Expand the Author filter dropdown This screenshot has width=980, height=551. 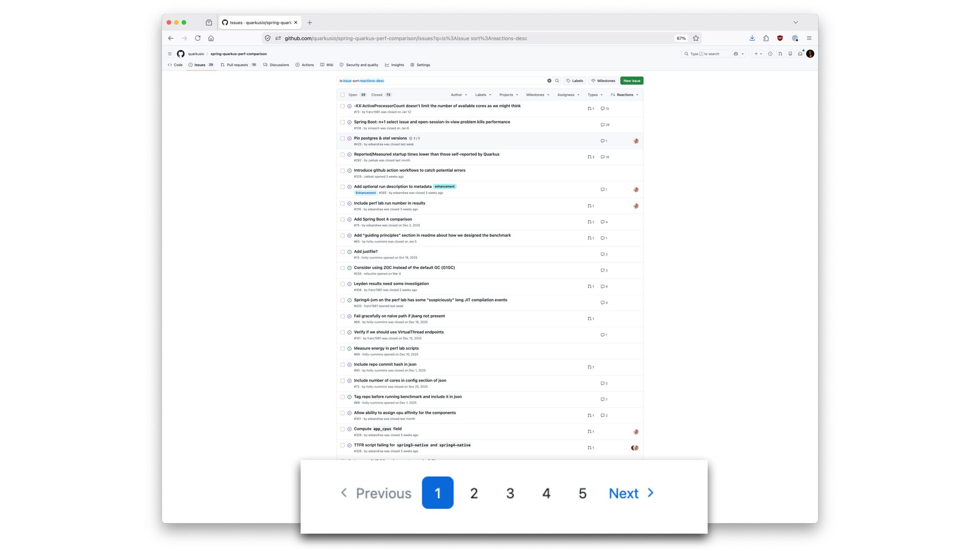[x=458, y=95]
